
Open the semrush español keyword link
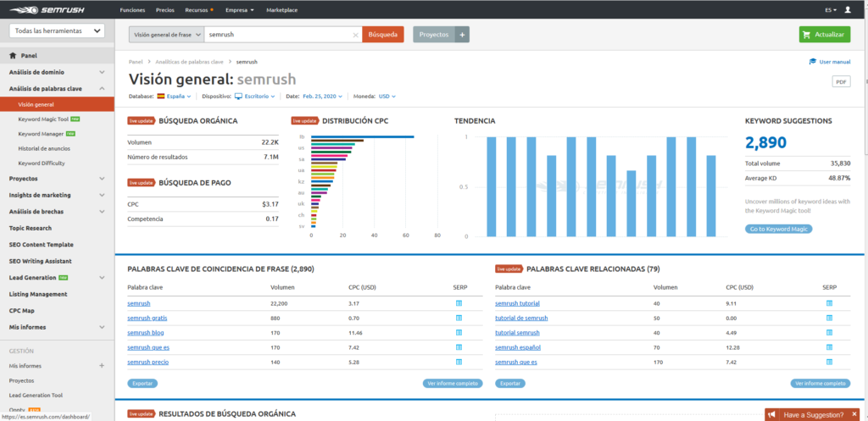click(x=518, y=347)
